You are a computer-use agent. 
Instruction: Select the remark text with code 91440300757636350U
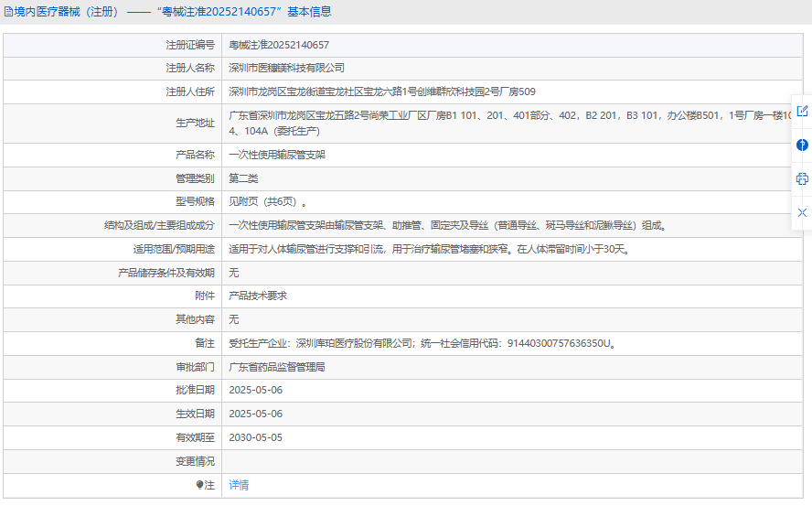423,343
